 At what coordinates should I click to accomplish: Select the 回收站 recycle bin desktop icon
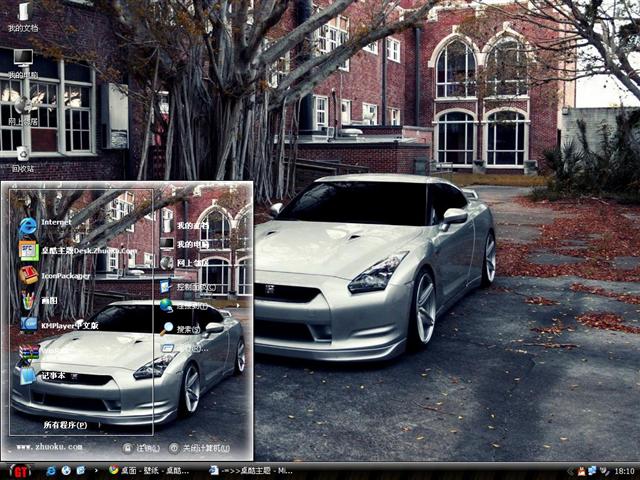pos(23,159)
